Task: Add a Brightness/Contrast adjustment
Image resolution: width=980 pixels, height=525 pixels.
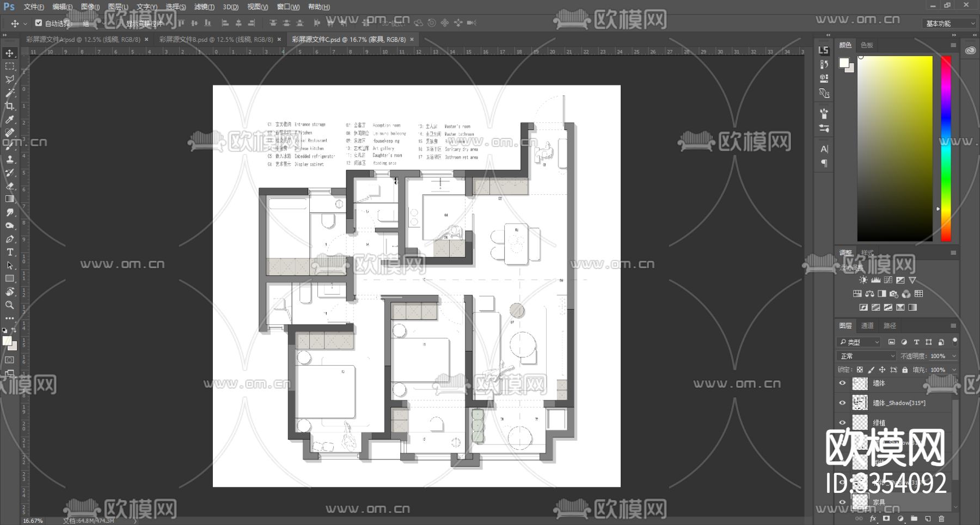Action: click(x=863, y=280)
